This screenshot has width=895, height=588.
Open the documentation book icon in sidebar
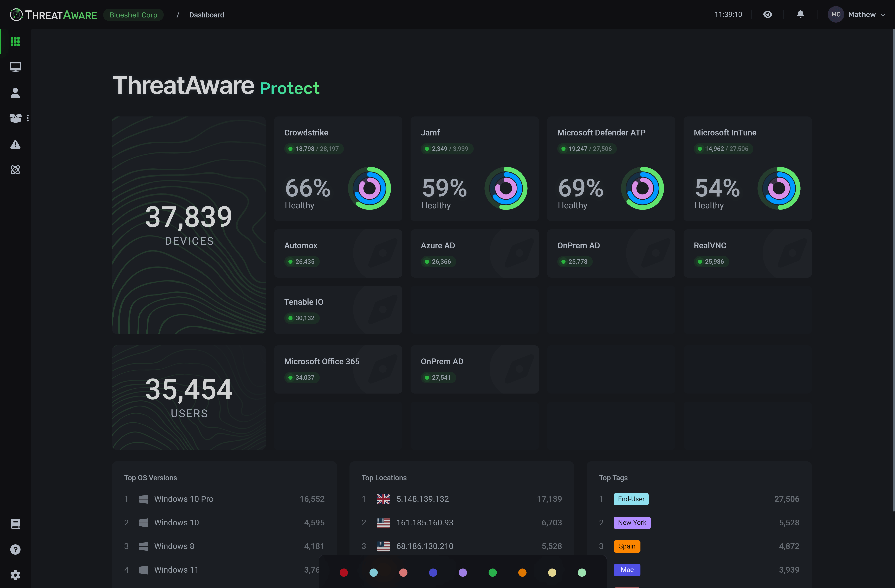click(x=15, y=524)
